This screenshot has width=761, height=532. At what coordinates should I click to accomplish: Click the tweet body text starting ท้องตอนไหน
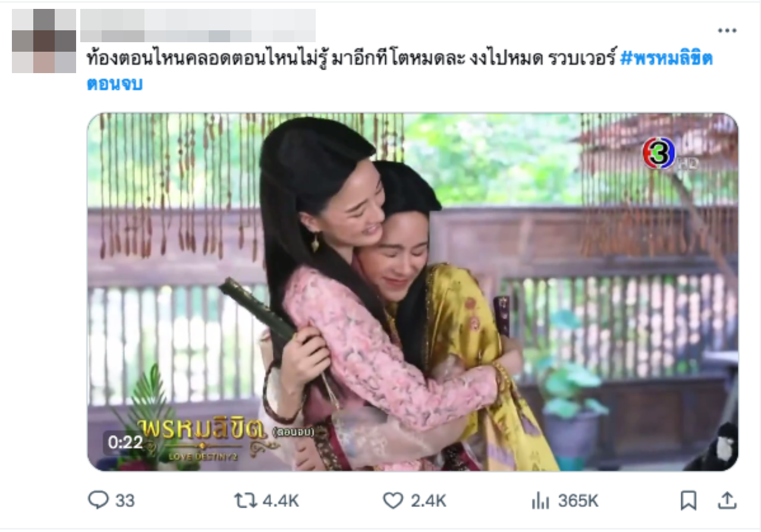pyautogui.click(x=351, y=59)
